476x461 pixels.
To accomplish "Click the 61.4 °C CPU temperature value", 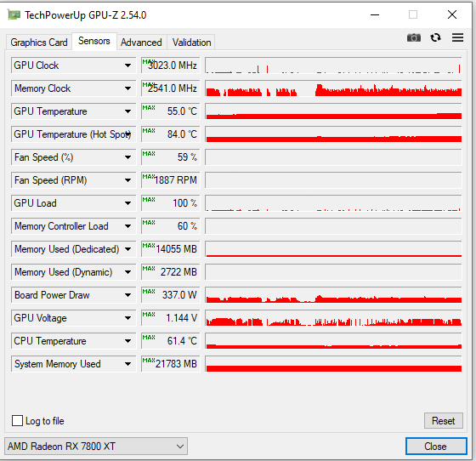I will tap(170, 341).
